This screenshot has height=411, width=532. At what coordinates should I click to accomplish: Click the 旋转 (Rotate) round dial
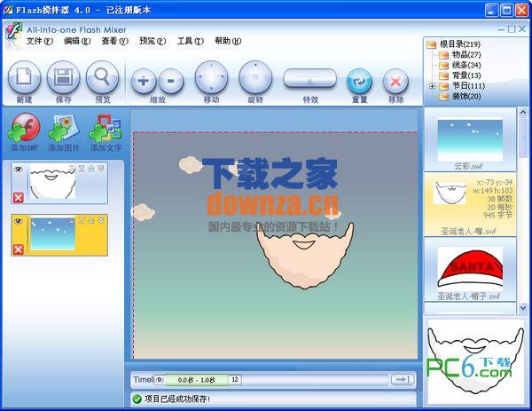pos(255,77)
